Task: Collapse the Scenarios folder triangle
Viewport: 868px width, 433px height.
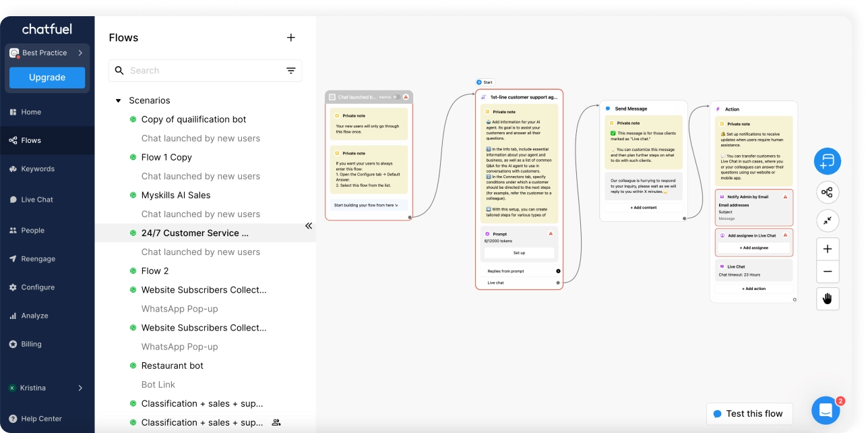Action: pos(119,100)
